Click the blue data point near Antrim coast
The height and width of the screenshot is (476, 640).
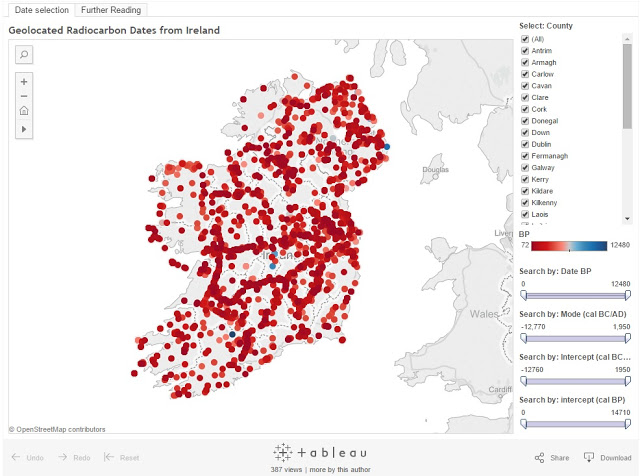[x=387, y=146]
